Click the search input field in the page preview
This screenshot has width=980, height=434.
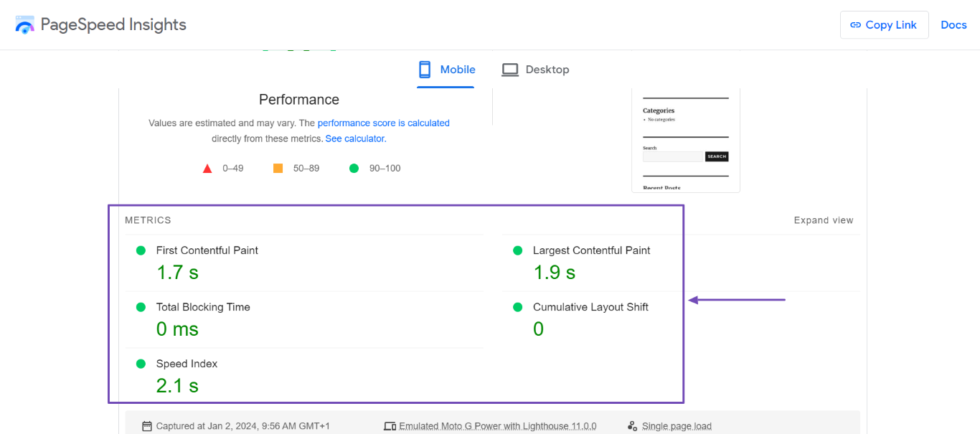pyautogui.click(x=673, y=156)
